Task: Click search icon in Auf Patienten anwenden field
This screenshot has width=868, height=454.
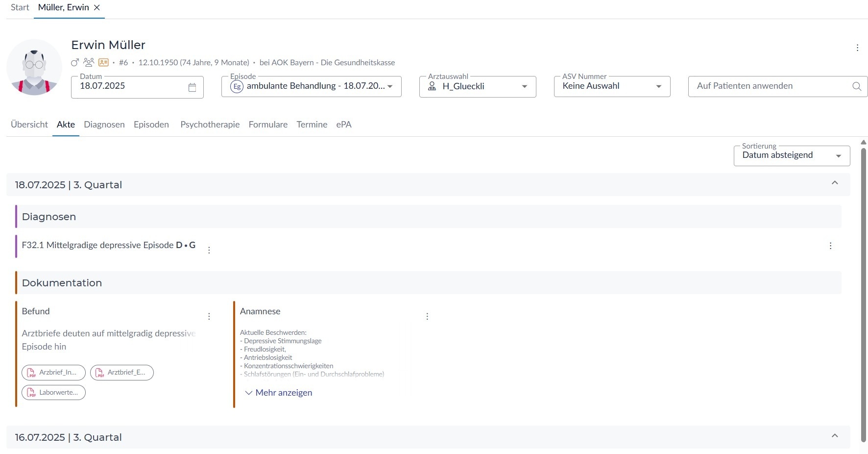Action: [856, 86]
